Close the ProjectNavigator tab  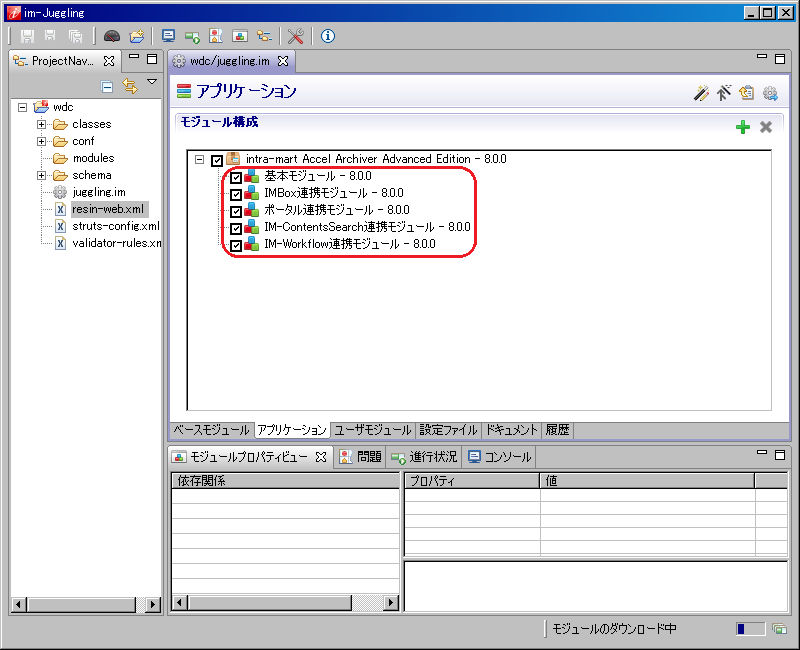(109, 61)
